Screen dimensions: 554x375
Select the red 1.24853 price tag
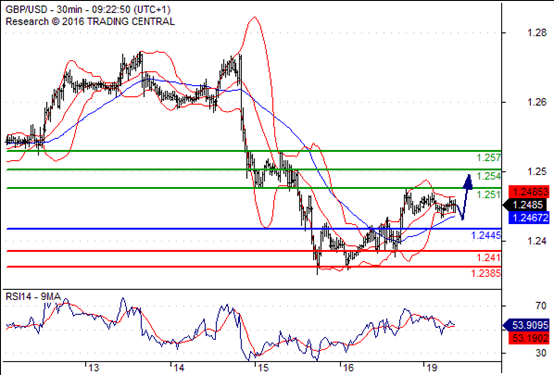[x=529, y=192]
